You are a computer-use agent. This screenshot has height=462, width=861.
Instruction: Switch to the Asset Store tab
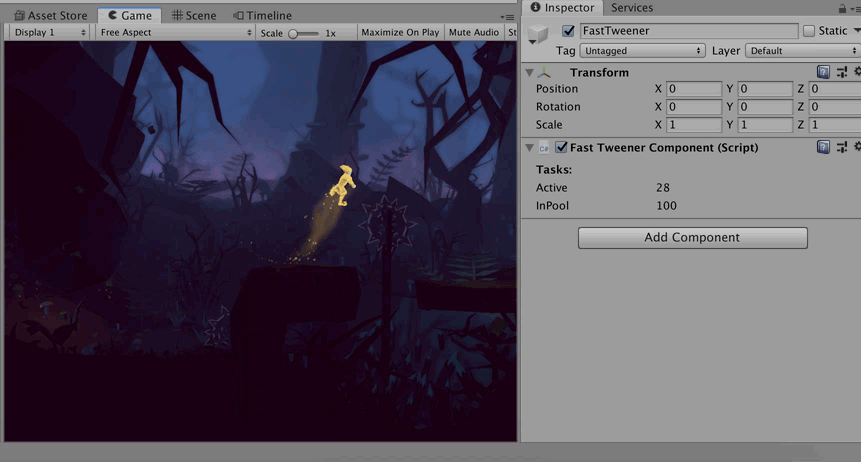coord(51,15)
